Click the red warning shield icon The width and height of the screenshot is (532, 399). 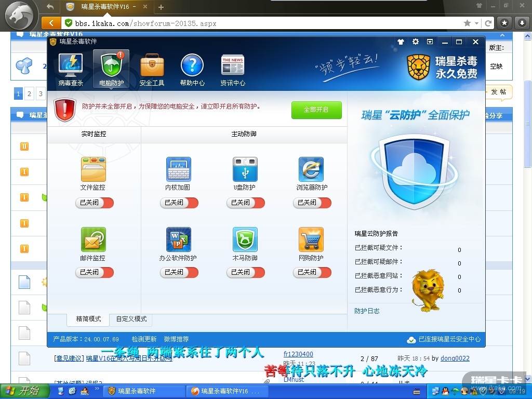tap(65, 110)
